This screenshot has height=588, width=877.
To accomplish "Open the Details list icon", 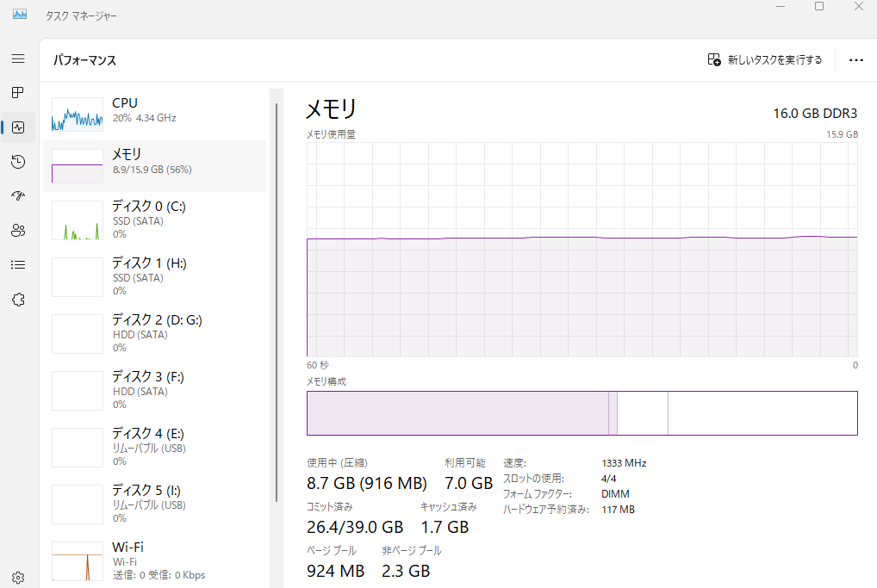I will tap(18, 265).
